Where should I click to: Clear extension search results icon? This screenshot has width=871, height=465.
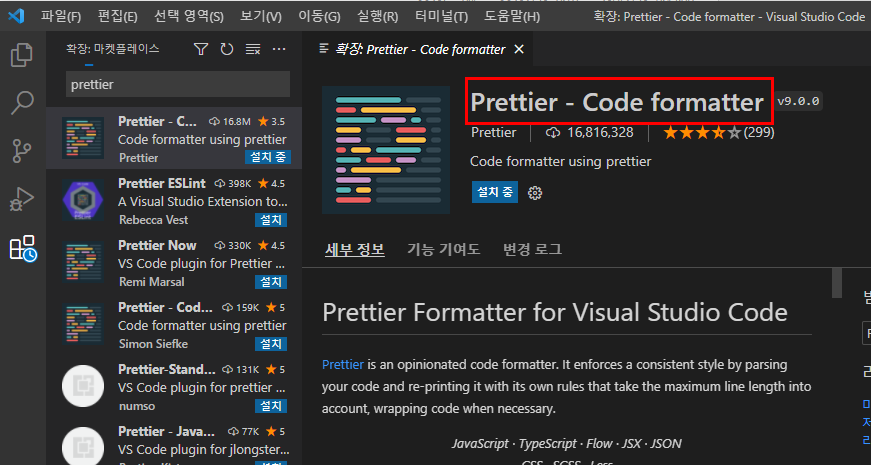(x=253, y=49)
